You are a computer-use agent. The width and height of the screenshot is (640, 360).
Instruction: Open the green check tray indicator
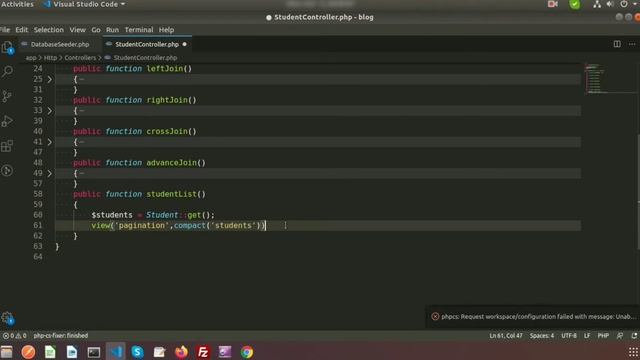[575, 4]
